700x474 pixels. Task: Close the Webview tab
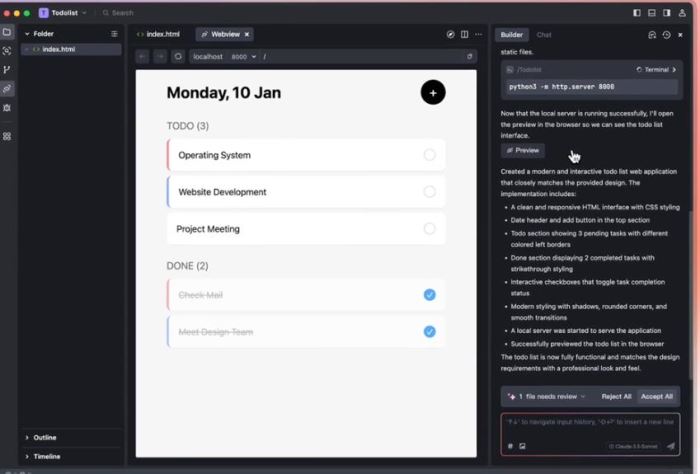(x=247, y=34)
